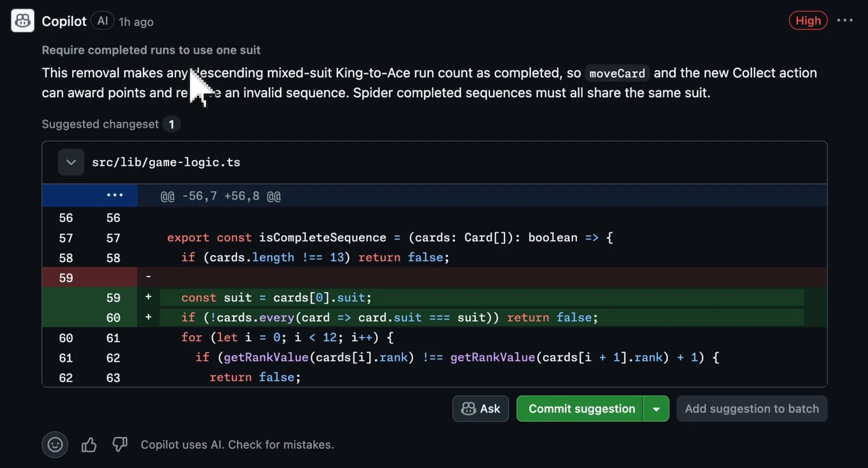The height and width of the screenshot is (468, 868).
Task: Click the 'export const isCompleteSequence' code line
Action: tap(390, 238)
